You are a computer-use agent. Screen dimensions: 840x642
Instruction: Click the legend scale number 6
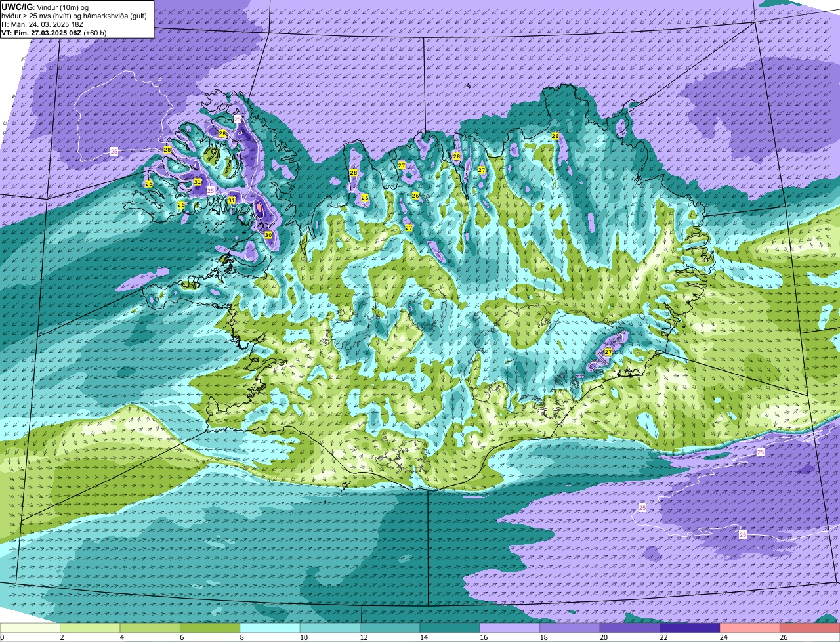point(181,637)
